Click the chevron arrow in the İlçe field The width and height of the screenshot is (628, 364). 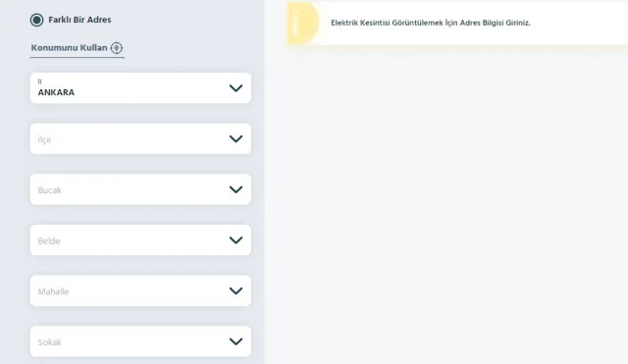235,139
